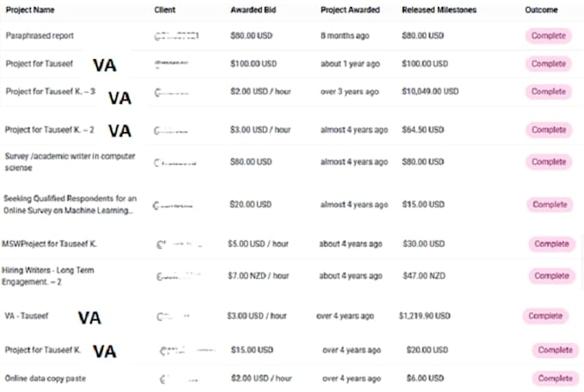Sort by the Project Name column header
Viewport: 584px width, 392px height.
click(30, 10)
